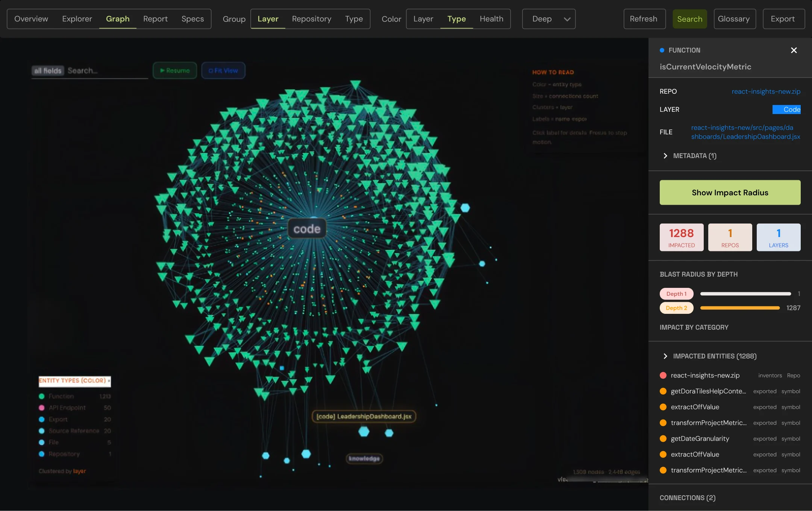The width and height of the screenshot is (812, 511).
Task: Select Type coloring option
Action: click(456, 19)
